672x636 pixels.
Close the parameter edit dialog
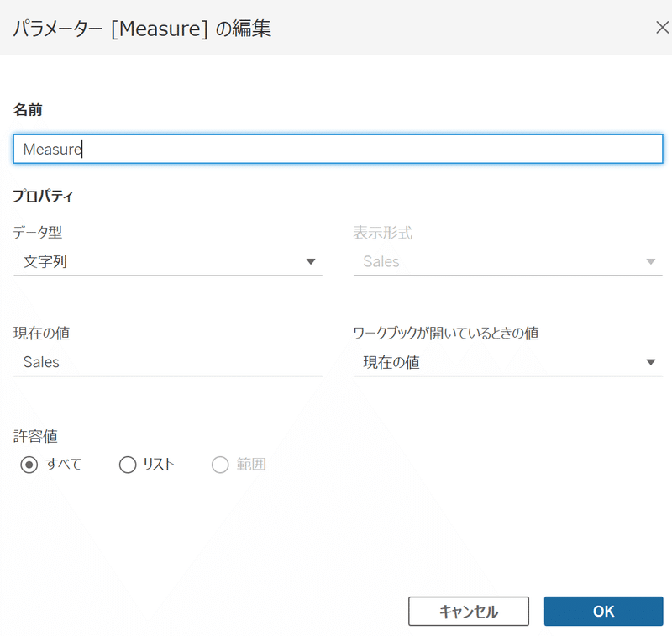(662, 28)
